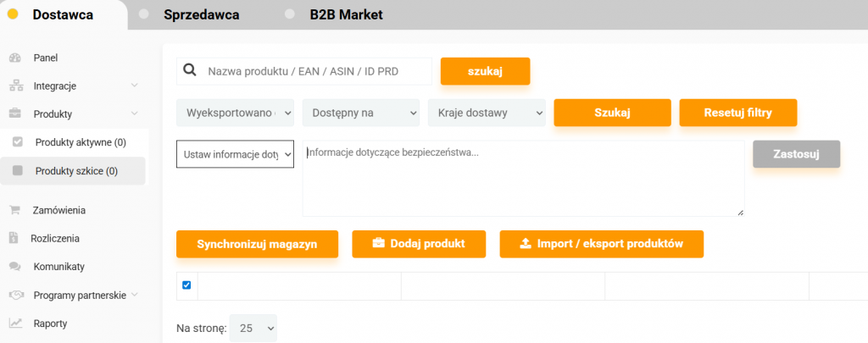This screenshot has width=868, height=343.
Task: Click the Komunikaty chat bubbles icon
Action: [x=15, y=267]
